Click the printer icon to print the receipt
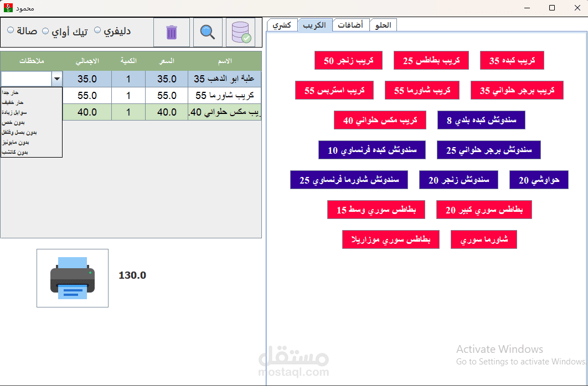This screenshot has width=588, height=386. (73, 278)
